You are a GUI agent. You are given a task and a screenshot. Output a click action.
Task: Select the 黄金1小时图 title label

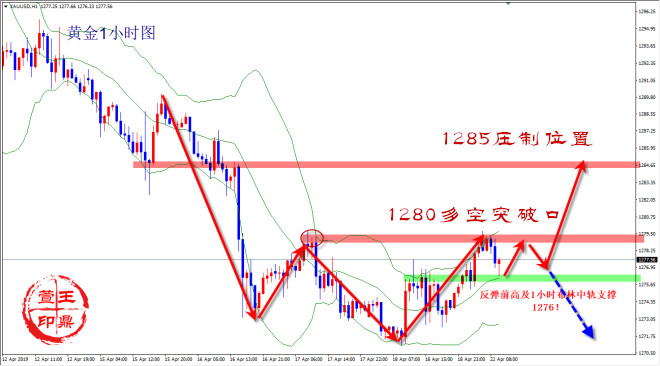tap(111, 33)
